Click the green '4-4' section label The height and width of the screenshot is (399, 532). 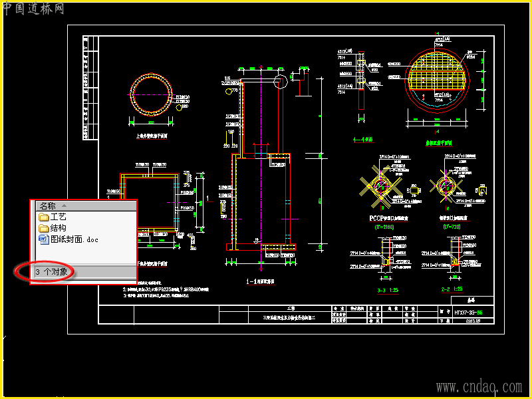pyautogui.click(x=363, y=140)
